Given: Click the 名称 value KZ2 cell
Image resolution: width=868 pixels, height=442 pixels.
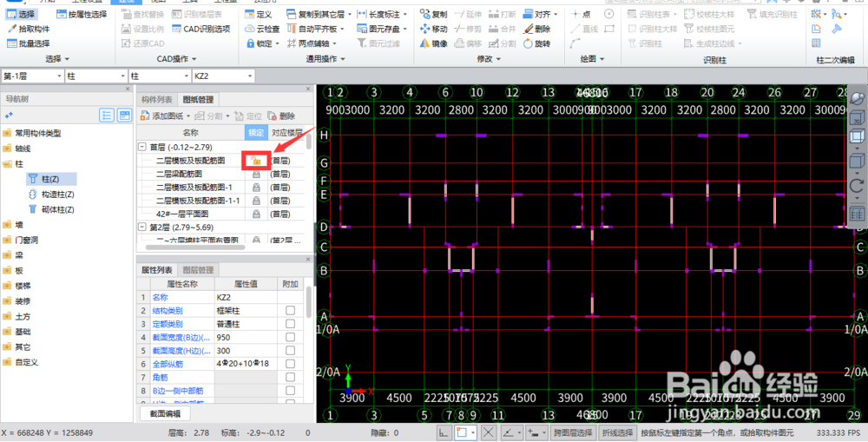Looking at the screenshot, I should coord(246,298).
